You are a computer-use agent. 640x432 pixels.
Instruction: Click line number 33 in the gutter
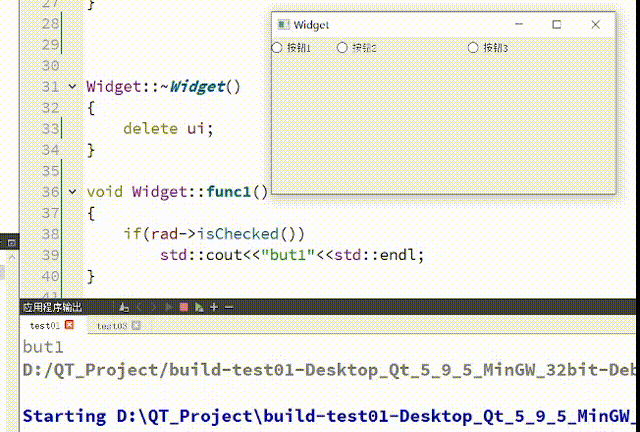tap(51, 129)
